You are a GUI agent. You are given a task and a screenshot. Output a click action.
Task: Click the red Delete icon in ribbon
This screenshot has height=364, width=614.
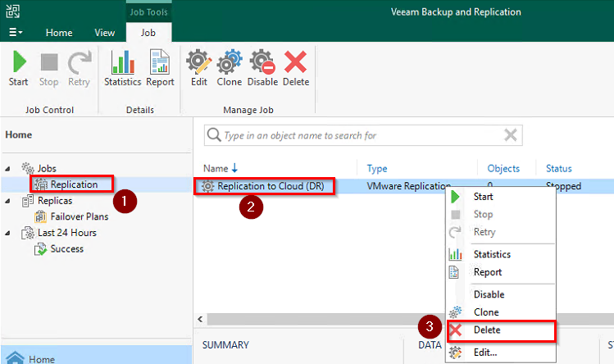[x=296, y=62]
